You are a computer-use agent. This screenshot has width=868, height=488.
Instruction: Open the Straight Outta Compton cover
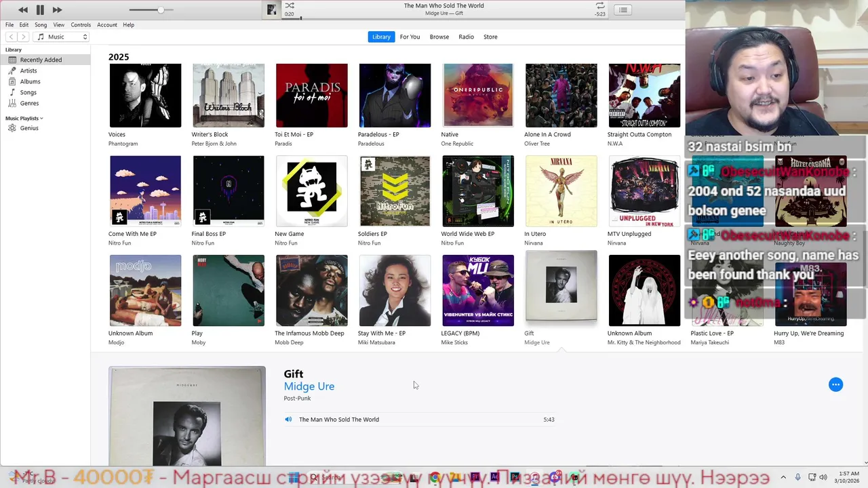pos(644,96)
